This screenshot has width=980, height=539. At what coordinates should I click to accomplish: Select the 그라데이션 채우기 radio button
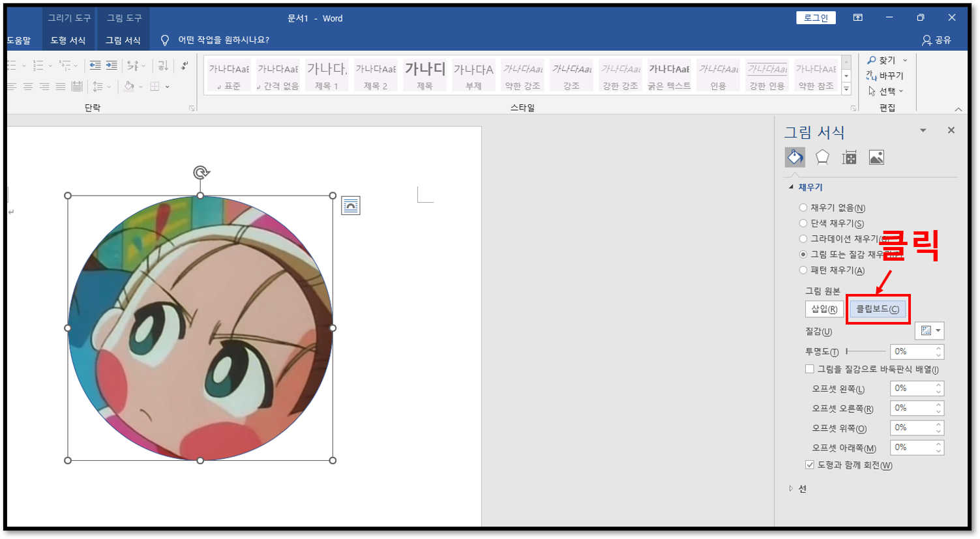[x=803, y=239]
